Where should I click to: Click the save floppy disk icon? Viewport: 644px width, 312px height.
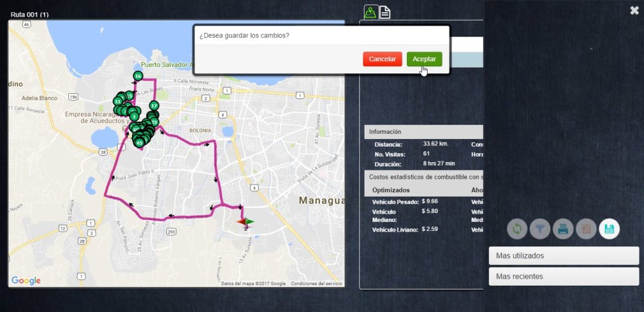(609, 229)
